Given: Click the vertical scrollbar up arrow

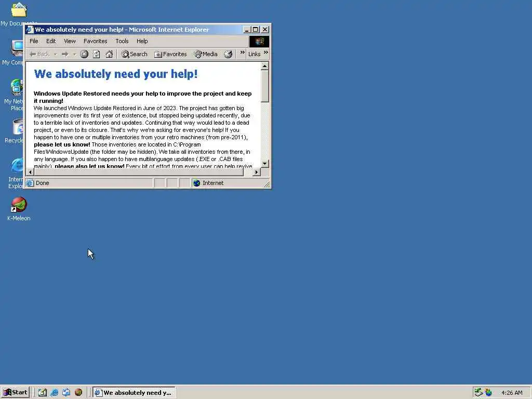Looking at the screenshot, I should 265,66.
